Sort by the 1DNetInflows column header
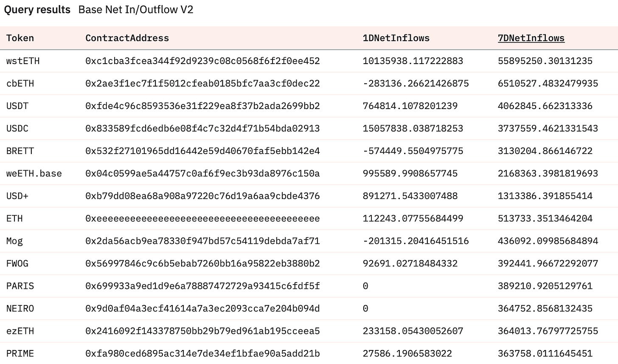The image size is (618, 364). coord(396,38)
